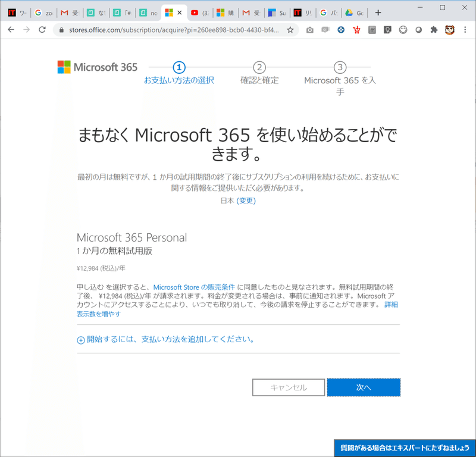Click the blue circular extension icon

pyautogui.click(x=341, y=30)
